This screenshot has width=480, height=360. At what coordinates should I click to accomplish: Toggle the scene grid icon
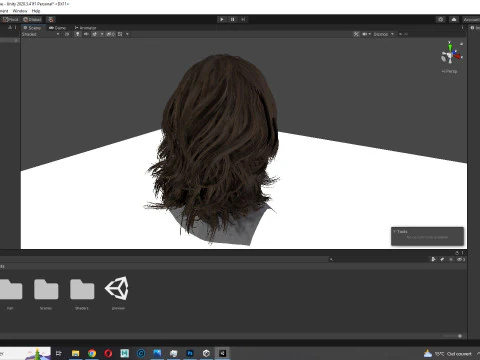click(x=120, y=34)
